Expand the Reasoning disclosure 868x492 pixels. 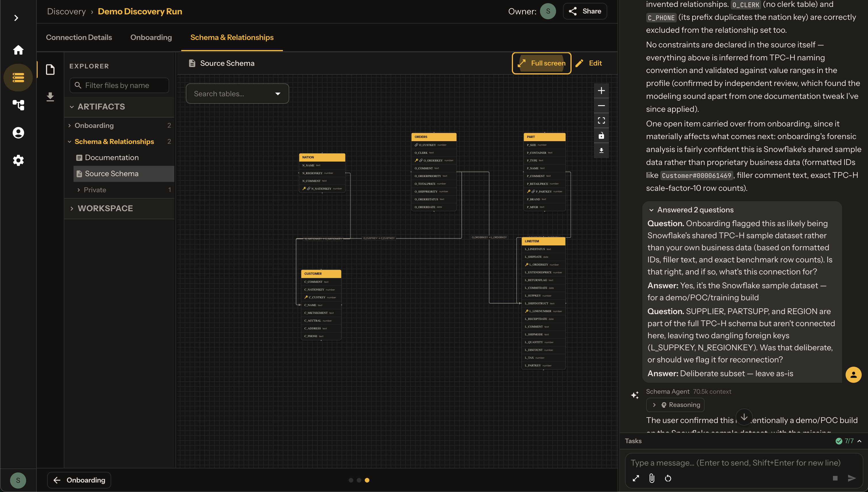click(x=675, y=405)
